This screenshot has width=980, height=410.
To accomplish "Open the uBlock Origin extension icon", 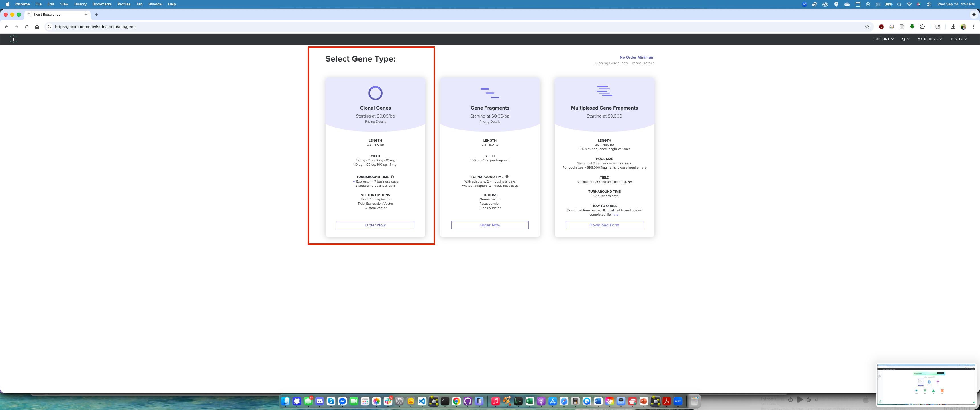I will (x=881, y=27).
